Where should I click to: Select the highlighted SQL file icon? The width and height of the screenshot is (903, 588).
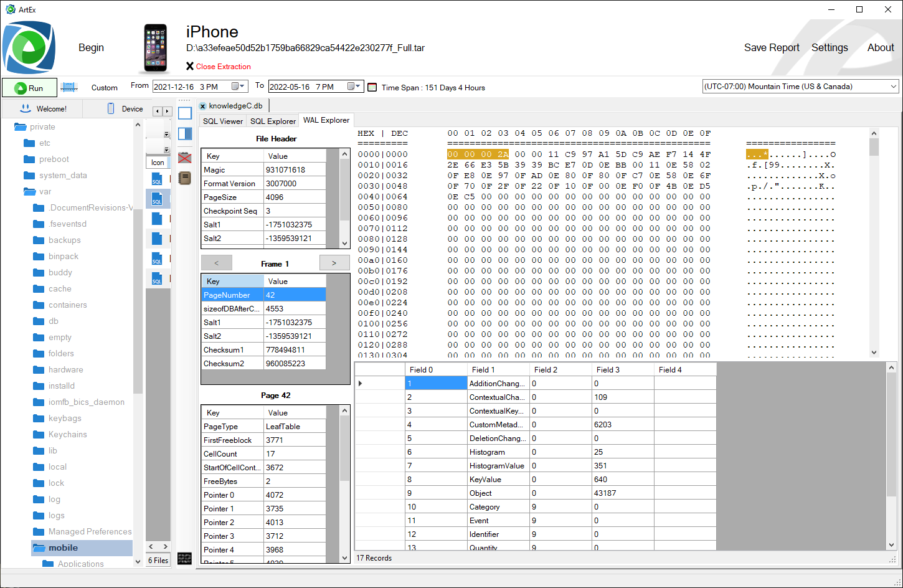pyautogui.click(x=157, y=198)
